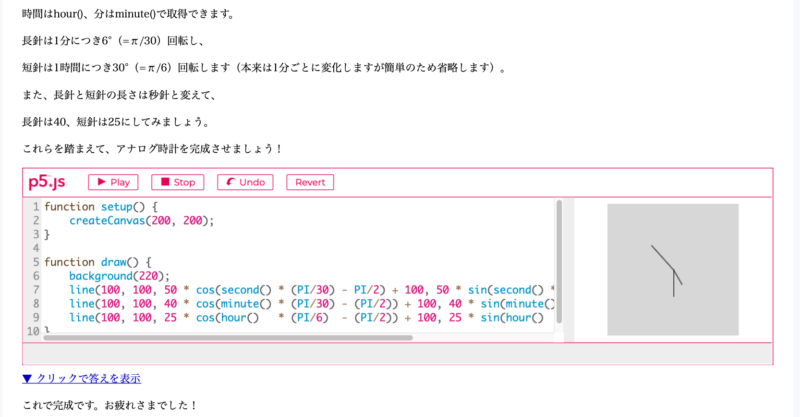This screenshot has width=800, height=417.
Task: Click the text 'これで完成です。お疲れさまでした！'
Action: point(110,405)
